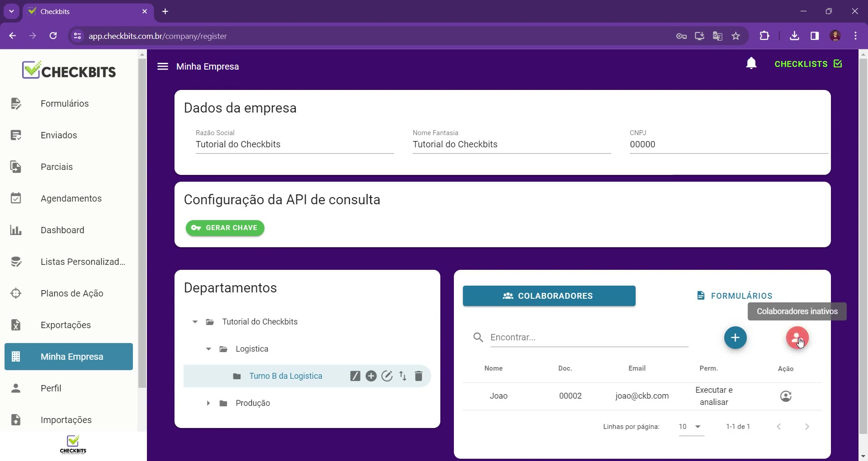The width and height of the screenshot is (868, 461).
Task: Open the lines-per-page dropdown
Action: [x=691, y=427]
